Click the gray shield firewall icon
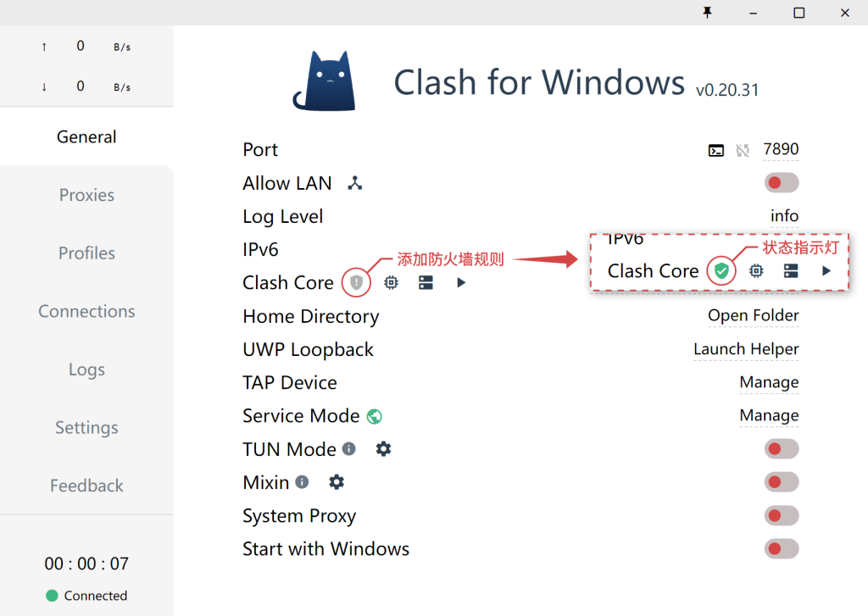The height and width of the screenshot is (616, 868). point(357,282)
